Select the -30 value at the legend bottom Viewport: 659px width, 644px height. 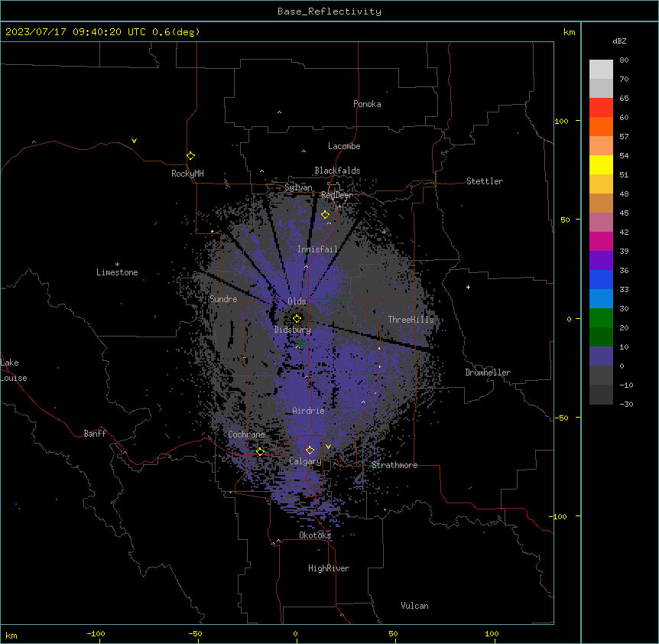click(x=626, y=404)
